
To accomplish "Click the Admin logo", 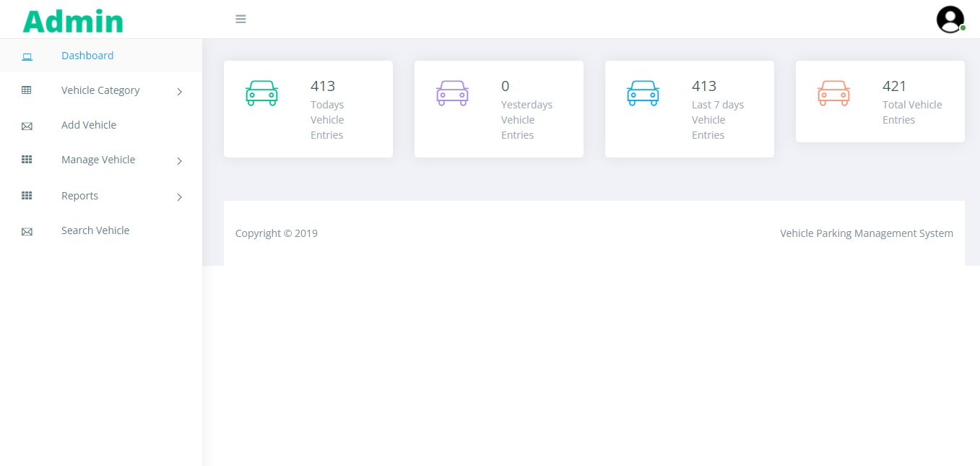I will click(x=73, y=22).
